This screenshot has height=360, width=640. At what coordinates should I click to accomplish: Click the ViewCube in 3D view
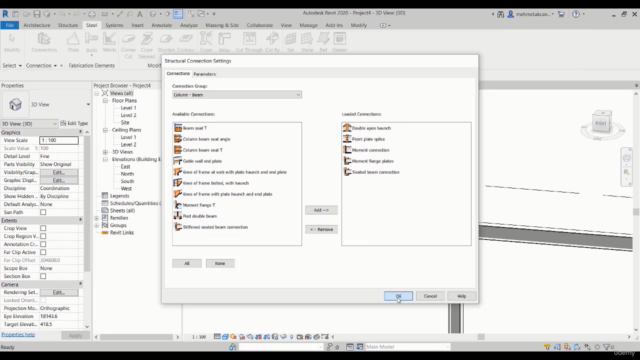pyautogui.click(x=602, y=123)
